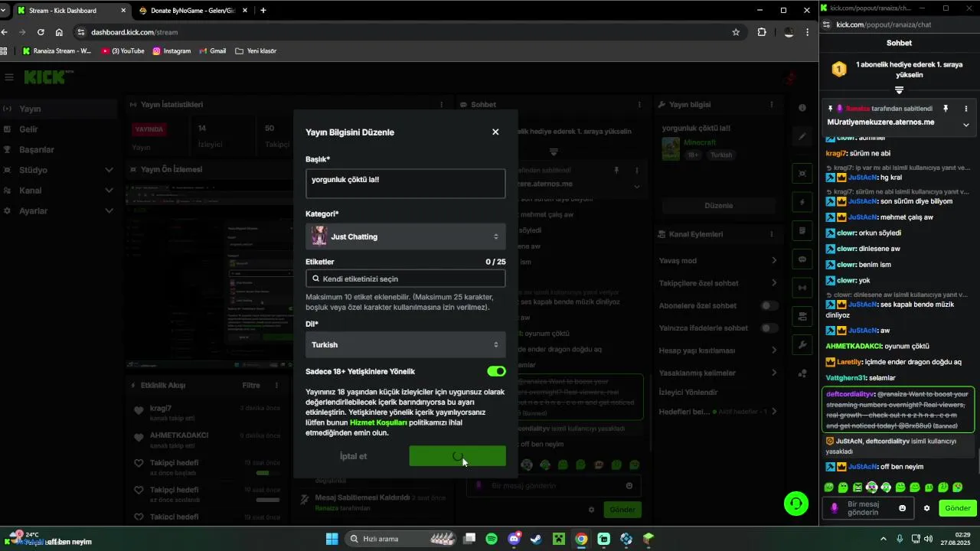The height and width of the screenshot is (551, 980).
Task: Click the pencil edit icon in right toolbar
Action: [x=802, y=136]
